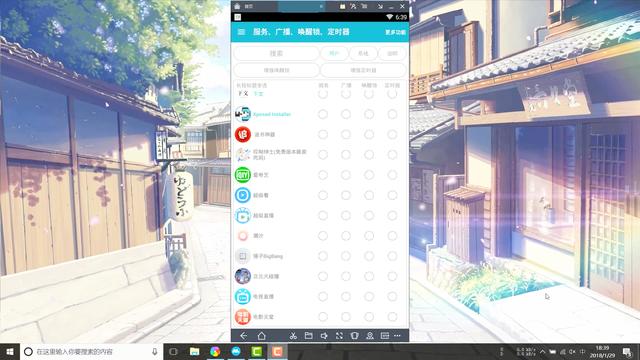Click the emulator fullscreen icon
Viewport: 640px width, 360px height.
tap(339, 336)
